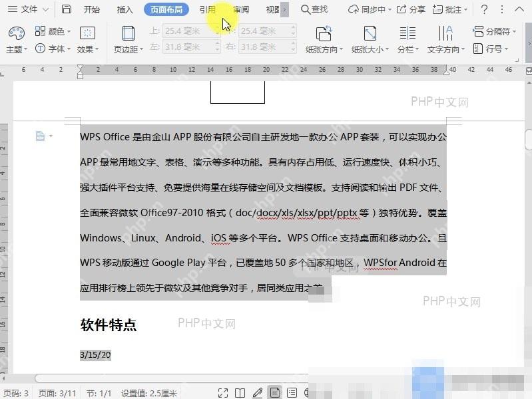This screenshot has width=532, height=399.
Task: Open the 字体 fonts dropdown
Action: coord(53,49)
